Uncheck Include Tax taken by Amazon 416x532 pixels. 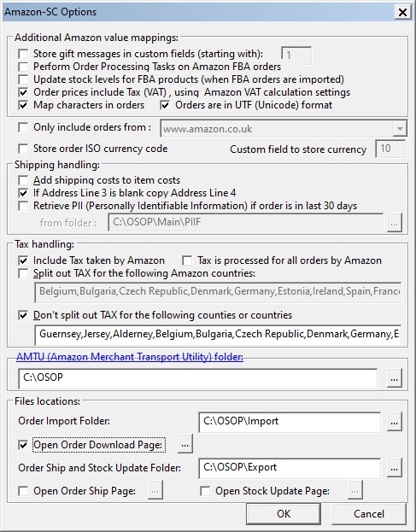click(x=23, y=260)
